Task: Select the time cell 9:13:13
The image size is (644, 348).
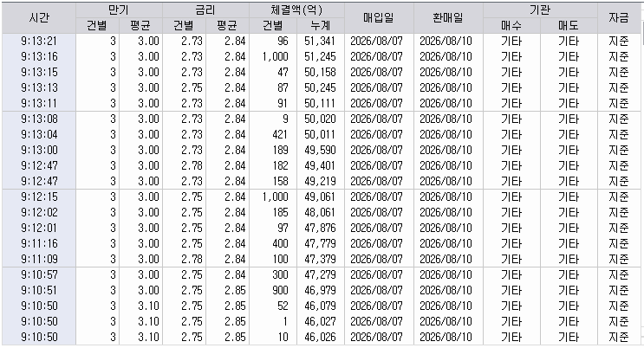Action: pyautogui.click(x=39, y=87)
